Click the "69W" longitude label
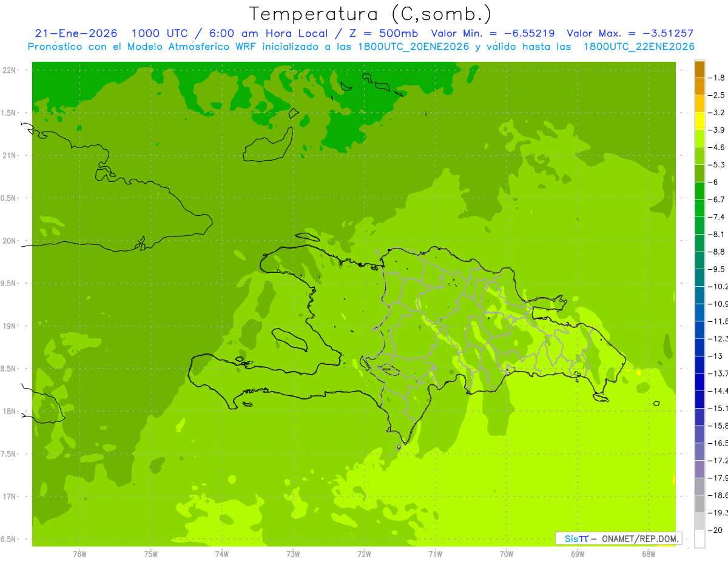The width and height of the screenshot is (728, 562). (578, 554)
